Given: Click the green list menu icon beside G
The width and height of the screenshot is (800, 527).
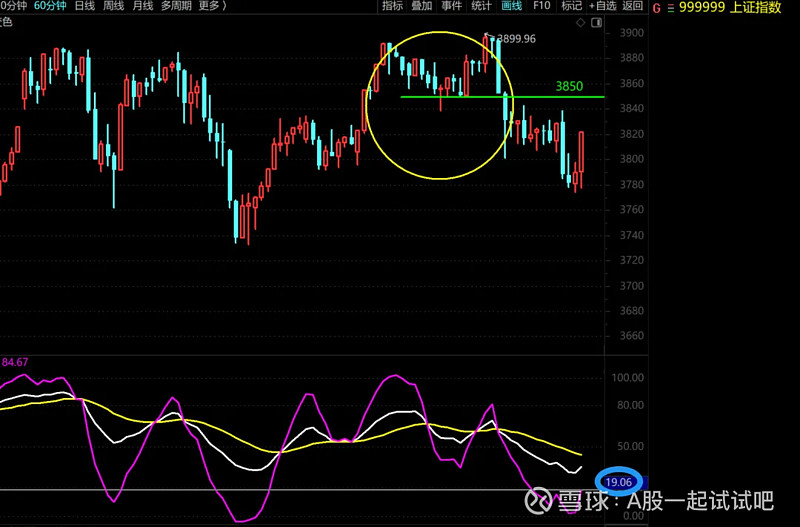Looking at the screenshot, I should [x=670, y=8].
